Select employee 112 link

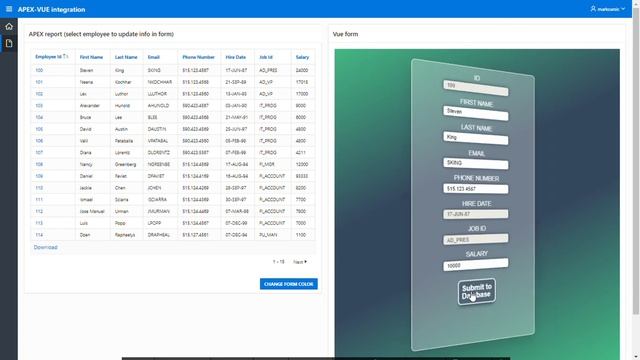tap(39, 211)
